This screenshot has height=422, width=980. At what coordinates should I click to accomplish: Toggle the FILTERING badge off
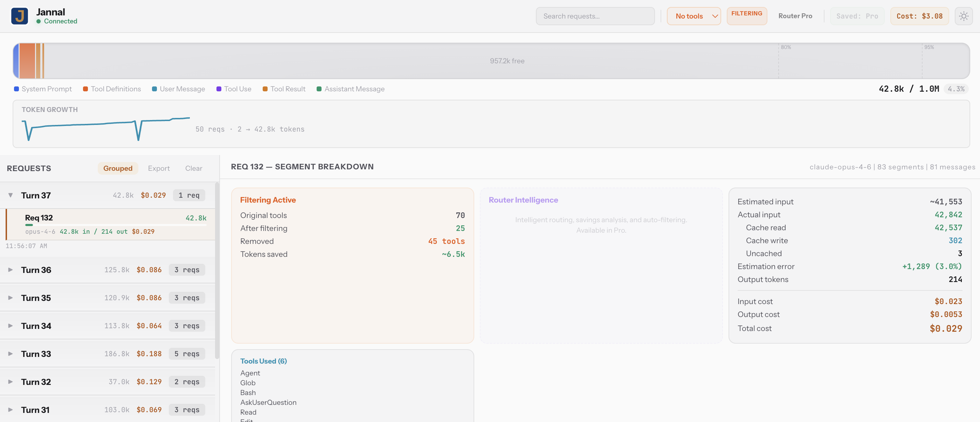[x=747, y=16]
